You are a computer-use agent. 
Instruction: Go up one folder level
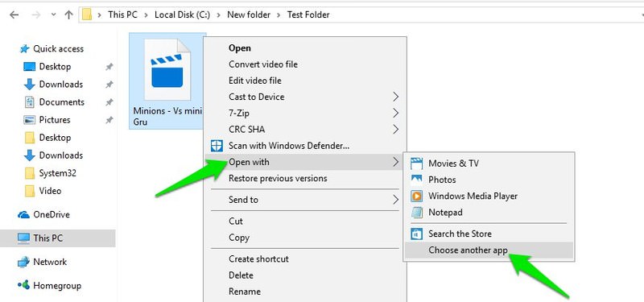pyautogui.click(x=68, y=14)
